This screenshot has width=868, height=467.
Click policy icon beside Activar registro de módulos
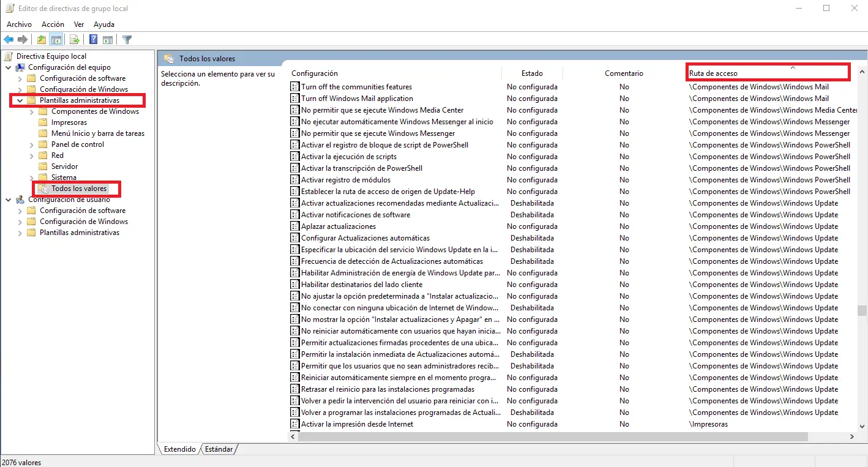pos(294,180)
